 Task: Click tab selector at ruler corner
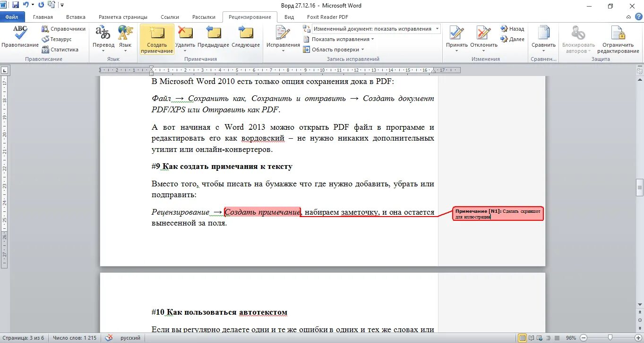point(5,70)
